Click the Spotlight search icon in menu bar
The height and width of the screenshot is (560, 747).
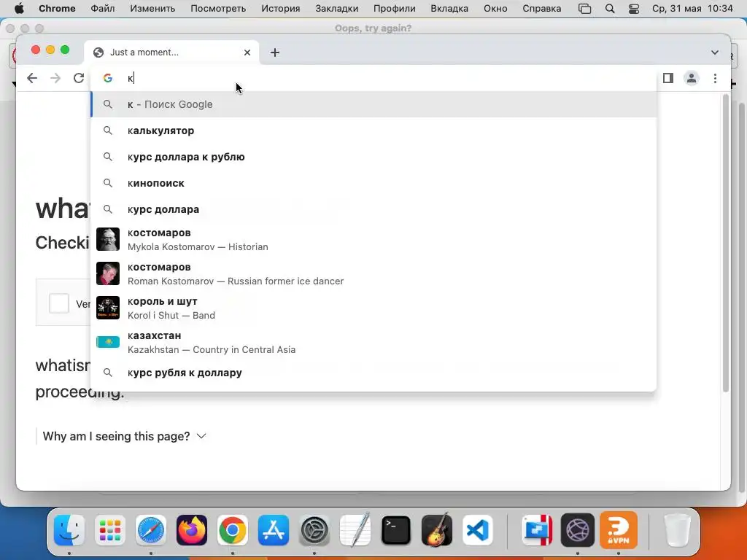(x=610, y=9)
